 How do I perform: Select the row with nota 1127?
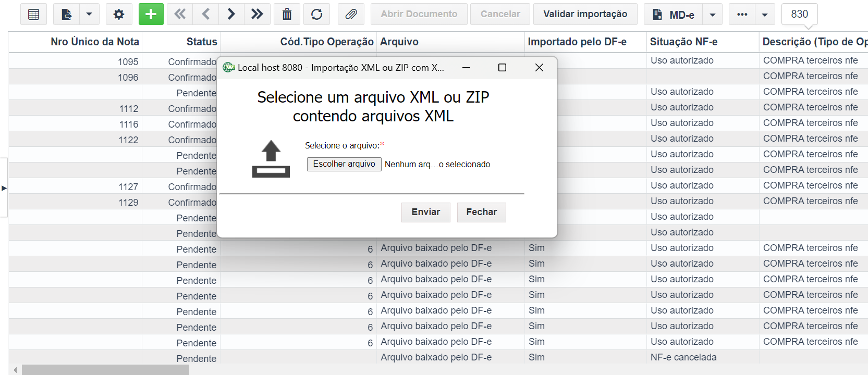[438, 186]
